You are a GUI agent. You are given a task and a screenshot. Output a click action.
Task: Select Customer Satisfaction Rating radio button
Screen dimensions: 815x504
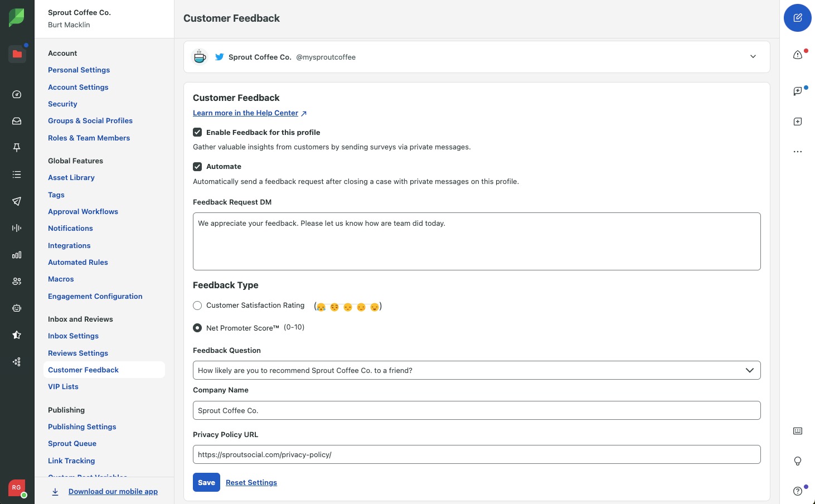click(x=197, y=306)
